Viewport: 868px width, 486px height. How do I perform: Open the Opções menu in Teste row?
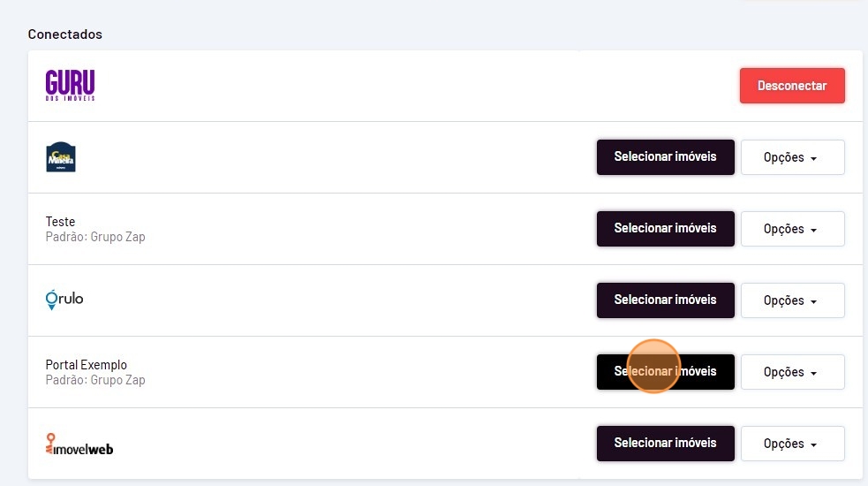[791, 229]
